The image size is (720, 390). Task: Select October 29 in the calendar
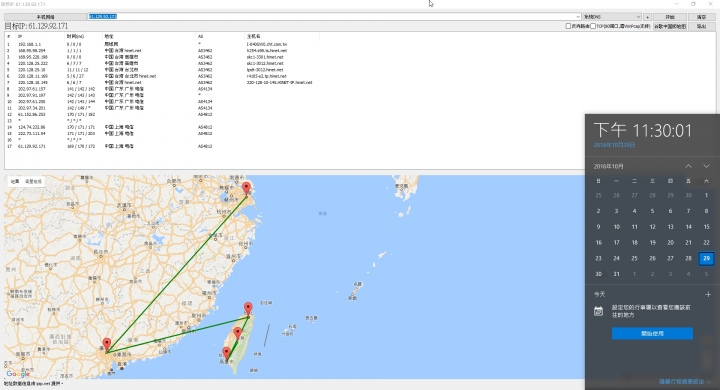click(706, 258)
